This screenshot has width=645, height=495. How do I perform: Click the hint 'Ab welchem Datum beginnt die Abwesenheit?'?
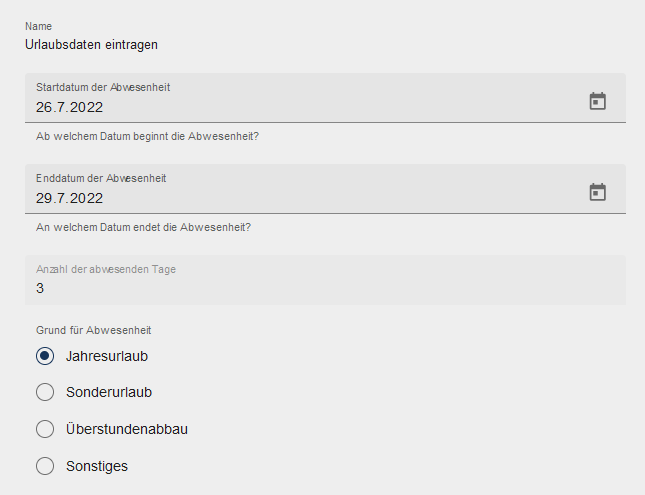[147, 136]
